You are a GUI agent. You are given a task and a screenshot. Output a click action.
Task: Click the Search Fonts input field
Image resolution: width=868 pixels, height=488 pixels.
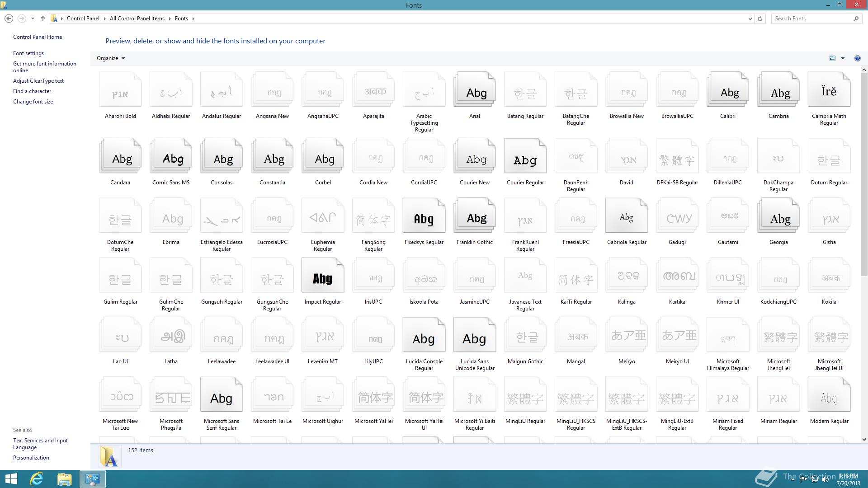(x=812, y=19)
